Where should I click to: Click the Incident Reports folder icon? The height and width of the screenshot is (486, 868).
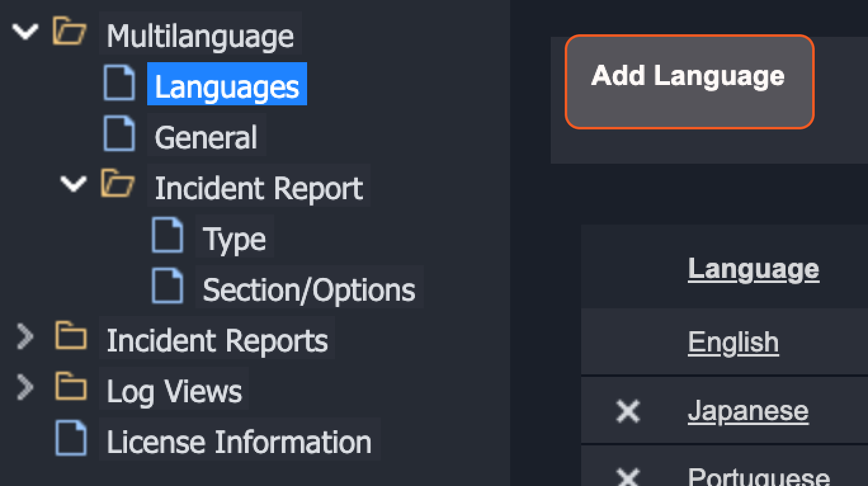[x=70, y=336]
